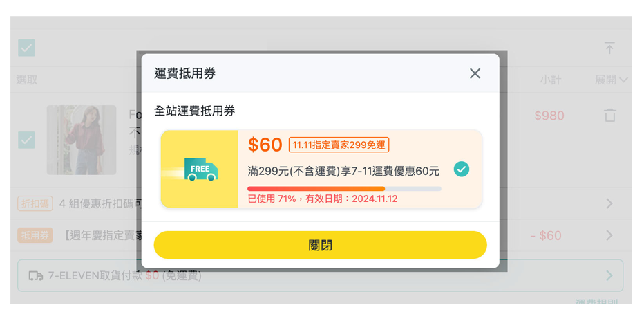Open the product thumbnail image
The width and height of the screenshot is (644, 321).
coord(82,140)
